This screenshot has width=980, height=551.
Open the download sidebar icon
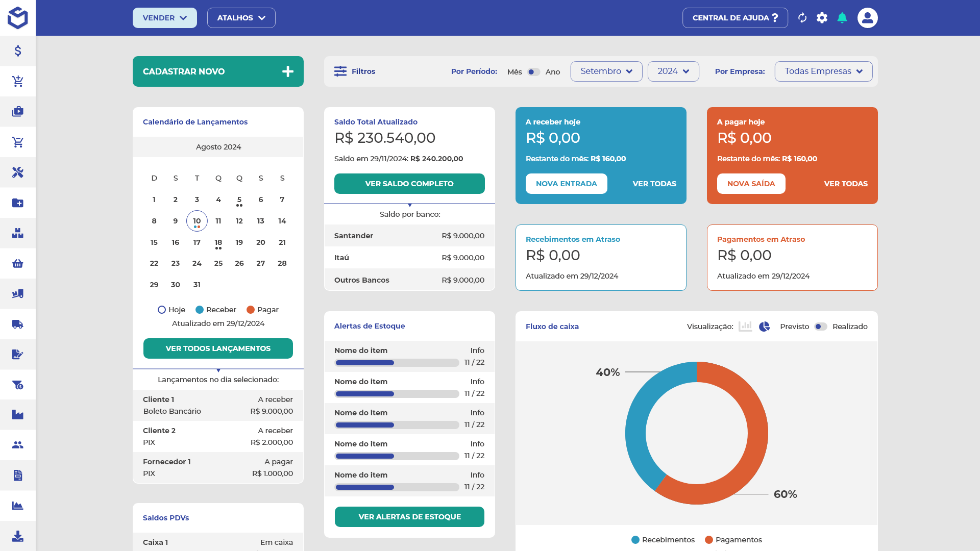coord(18,536)
